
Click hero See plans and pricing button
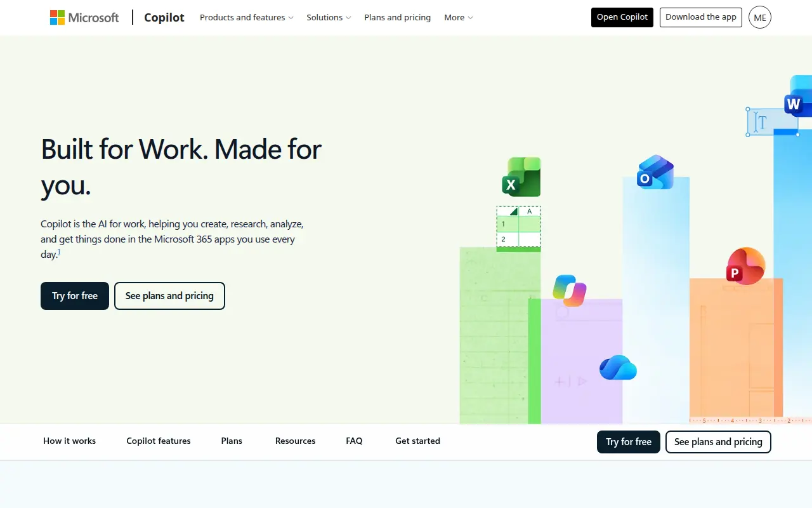tap(169, 296)
